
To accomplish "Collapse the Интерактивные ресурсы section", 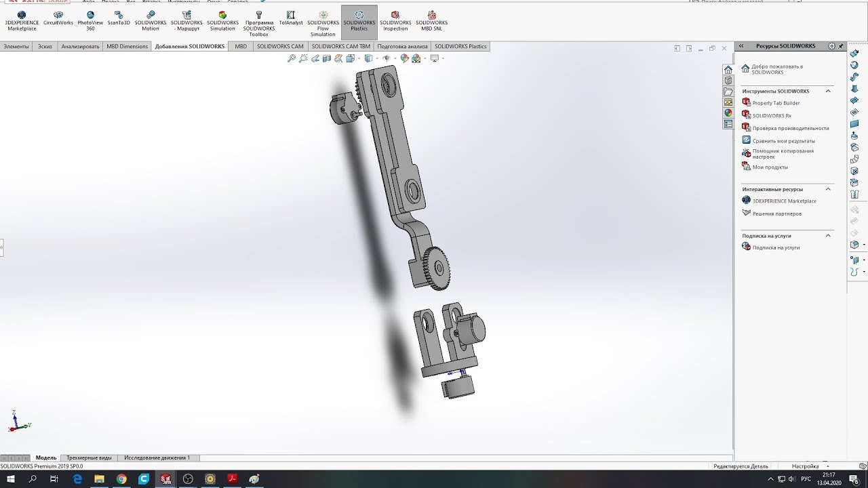I will point(828,189).
